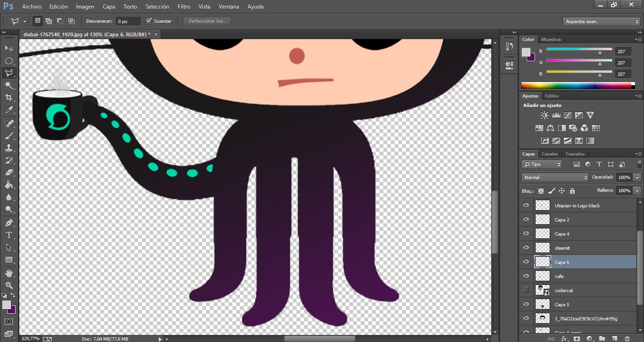Open the layer styles fx menu
644x342 pixels.
click(x=564, y=338)
